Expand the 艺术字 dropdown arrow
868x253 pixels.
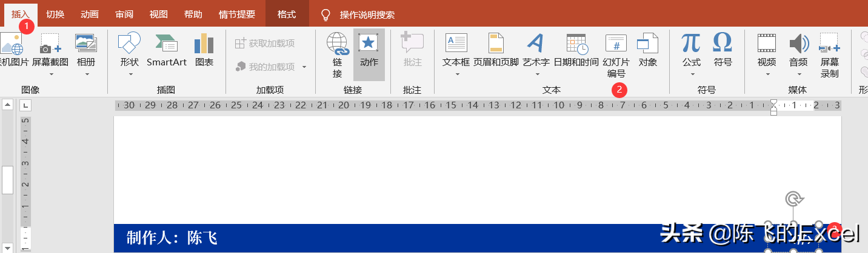[536, 74]
